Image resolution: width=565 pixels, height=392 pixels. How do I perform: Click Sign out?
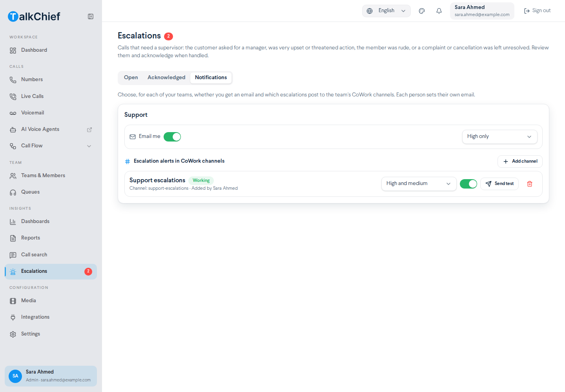pyautogui.click(x=537, y=11)
